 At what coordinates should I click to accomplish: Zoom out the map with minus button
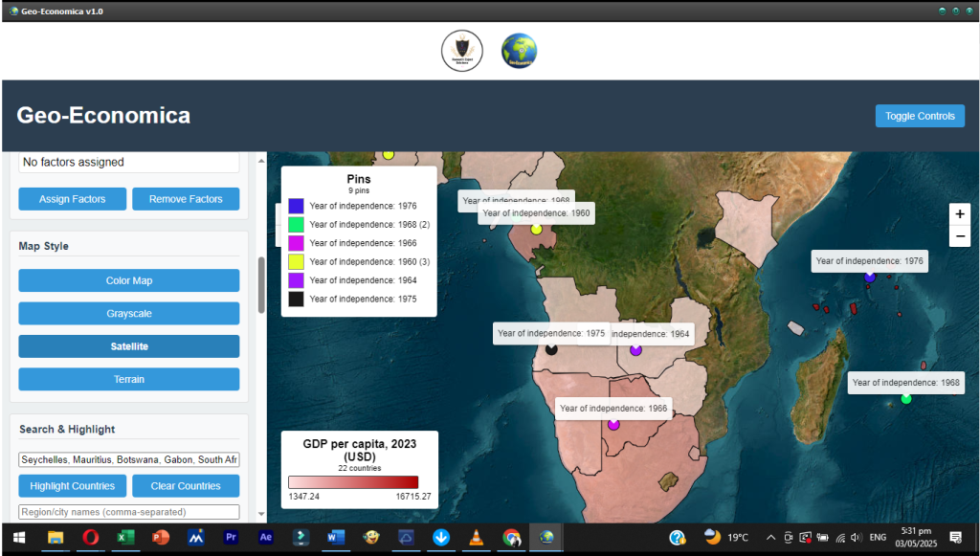[960, 235]
